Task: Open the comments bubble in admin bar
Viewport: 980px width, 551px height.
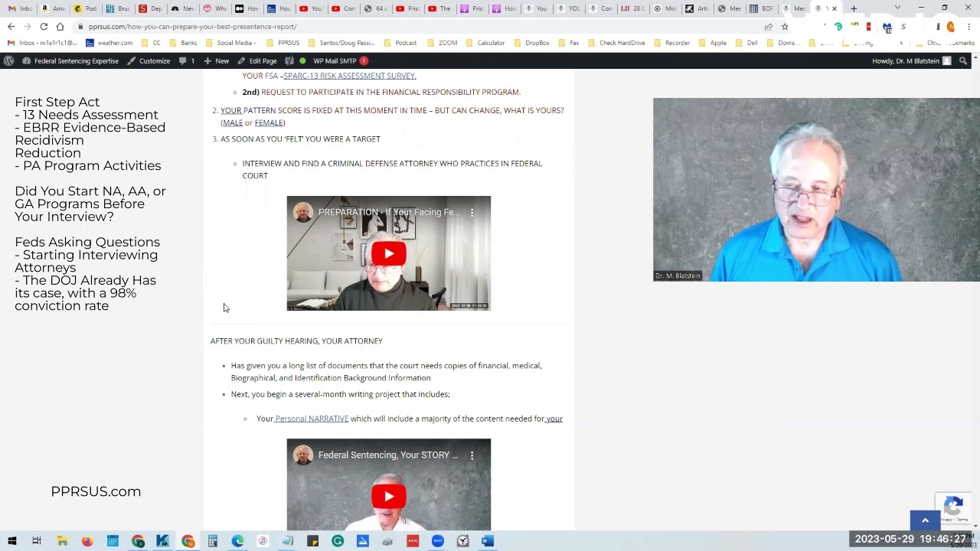Action: click(187, 60)
